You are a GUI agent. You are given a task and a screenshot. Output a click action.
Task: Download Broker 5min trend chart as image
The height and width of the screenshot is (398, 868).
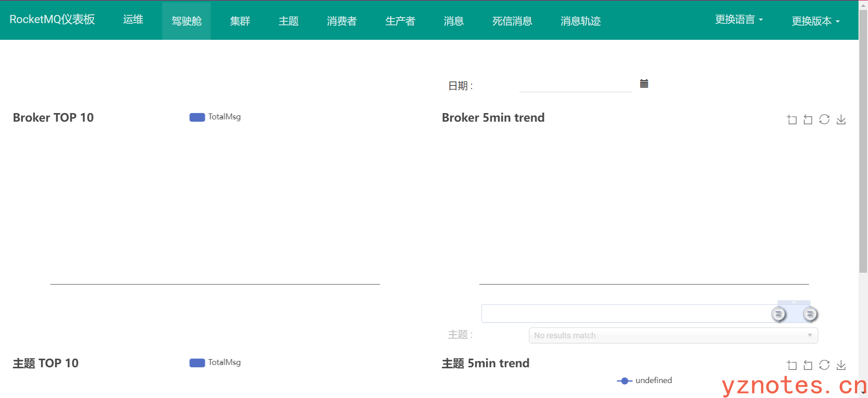(841, 119)
